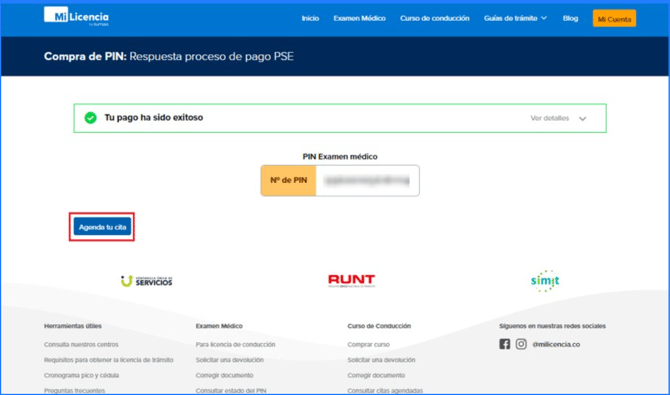Open Requisitos para obtener la licencia link

(109, 360)
